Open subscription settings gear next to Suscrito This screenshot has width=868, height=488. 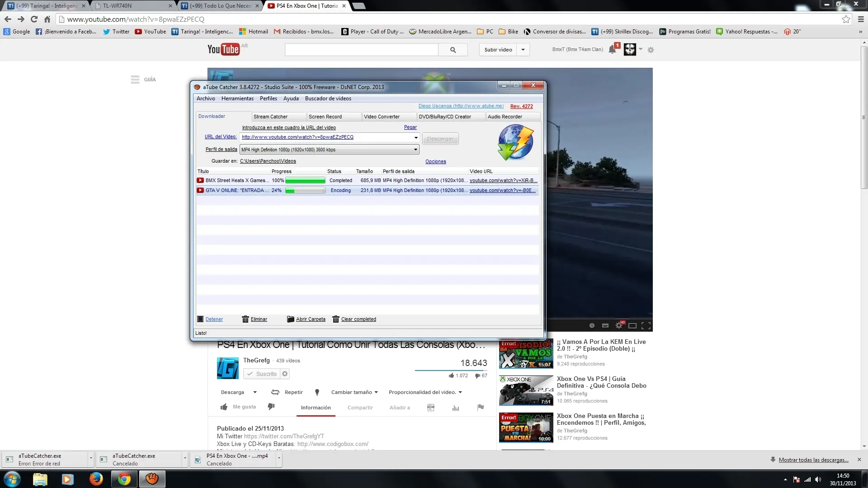(285, 374)
